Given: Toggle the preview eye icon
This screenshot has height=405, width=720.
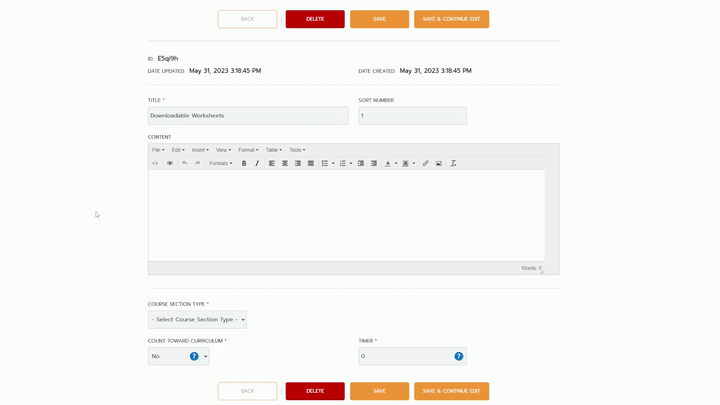Looking at the screenshot, I should point(170,163).
